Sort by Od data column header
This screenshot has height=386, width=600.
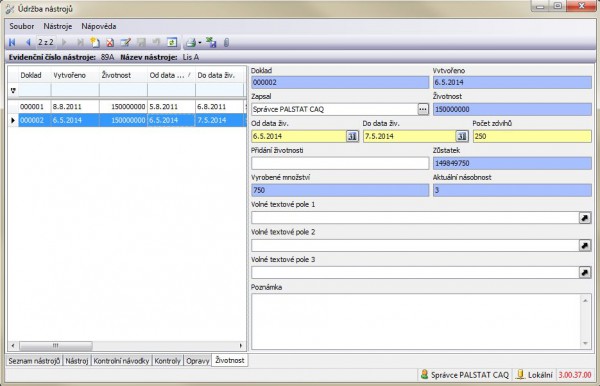(171, 75)
